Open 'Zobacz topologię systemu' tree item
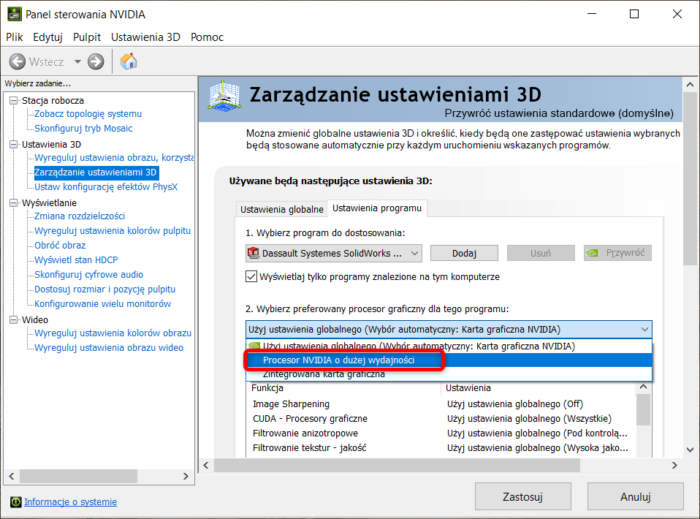The height and width of the screenshot is (519, 700). coord(88,114)
